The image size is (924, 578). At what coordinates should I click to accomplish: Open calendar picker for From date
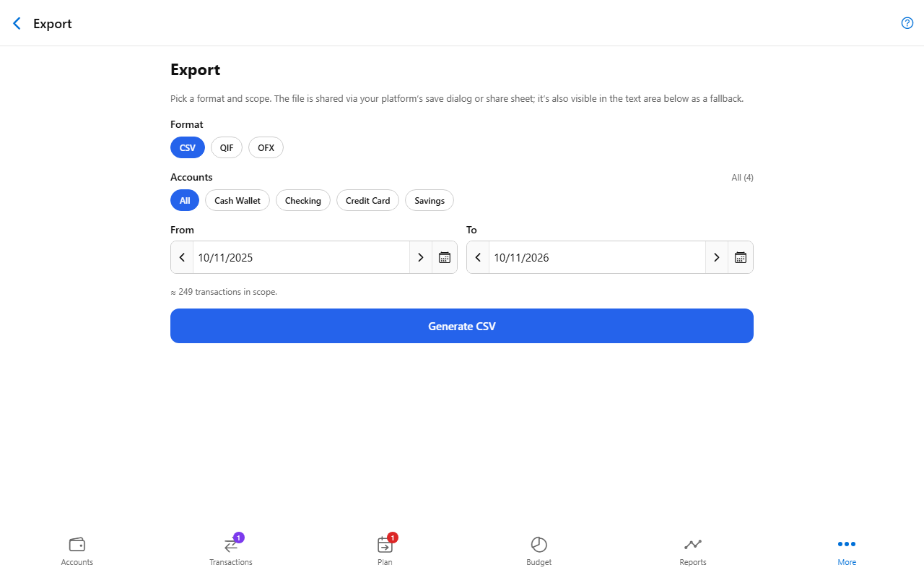(x=445, y=257)
